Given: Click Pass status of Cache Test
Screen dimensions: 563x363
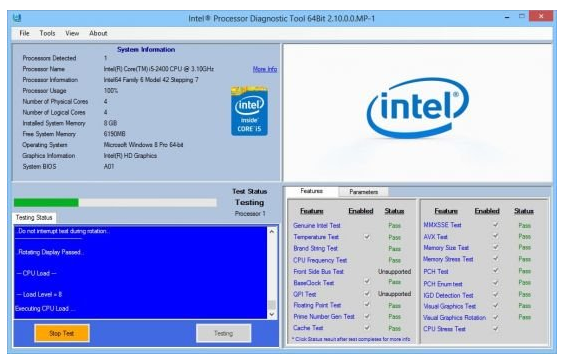Looking at the screenshot, I should pyautogui.click(x=394, y=328).
